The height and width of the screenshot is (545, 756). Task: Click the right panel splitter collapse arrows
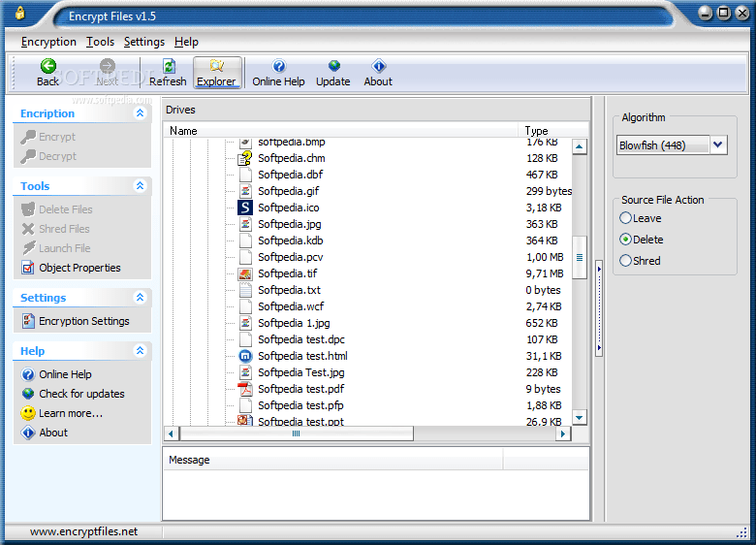(599, 307)
